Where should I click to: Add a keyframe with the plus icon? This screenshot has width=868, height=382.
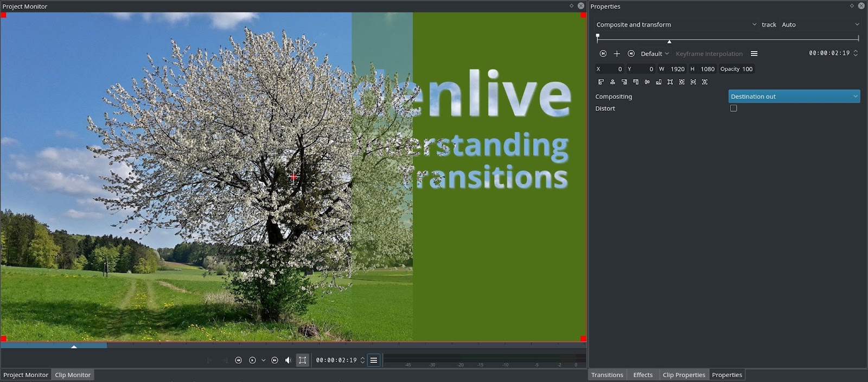coord(617,54)
